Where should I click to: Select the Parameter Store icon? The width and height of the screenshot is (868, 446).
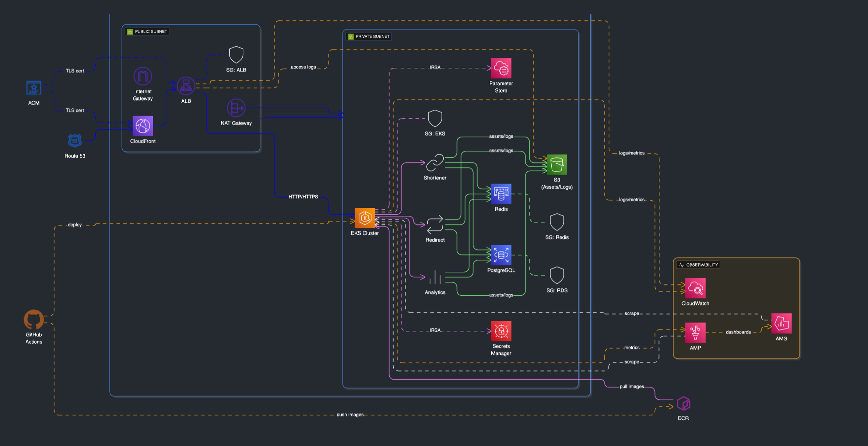point(501,68)
